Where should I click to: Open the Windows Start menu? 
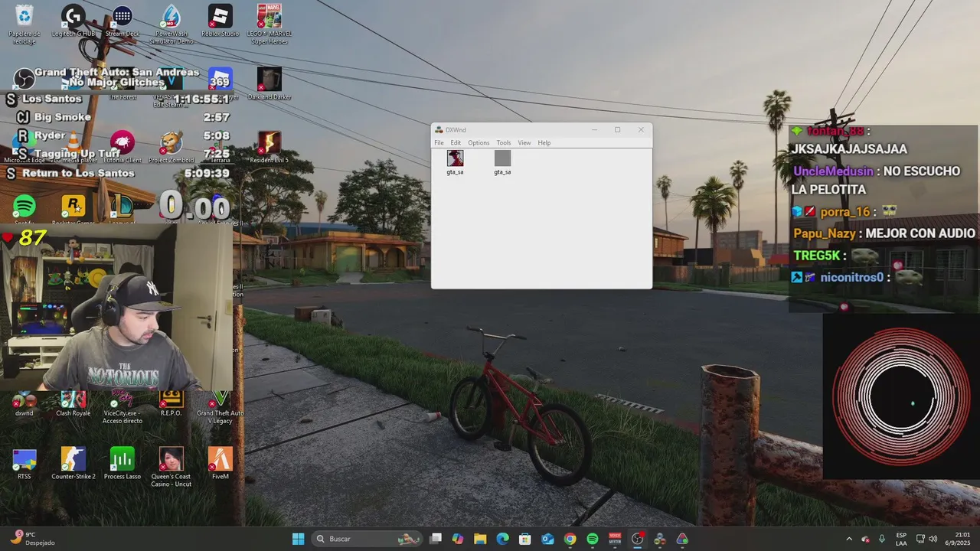pos(298,539)
